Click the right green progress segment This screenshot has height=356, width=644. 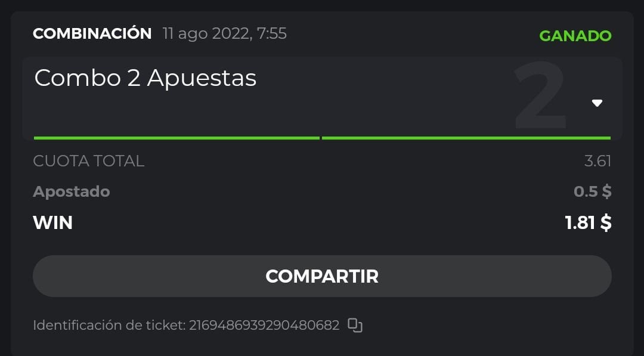click(466, 138)
